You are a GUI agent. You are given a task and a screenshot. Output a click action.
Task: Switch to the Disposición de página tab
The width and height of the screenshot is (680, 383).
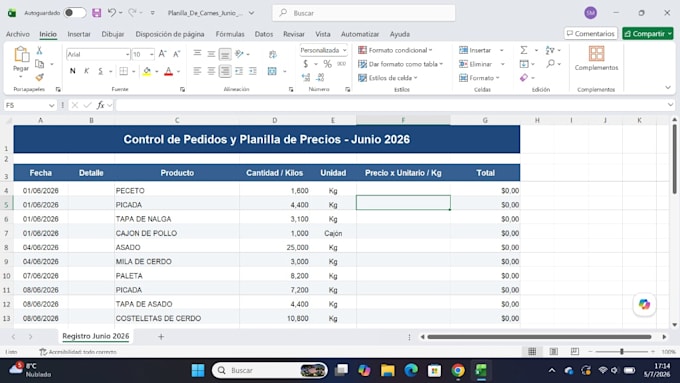pos(170,34)
